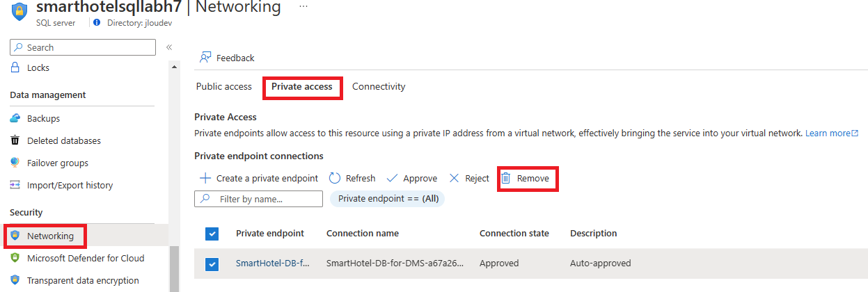Click the Approve button
868x292 pixels.
point(411,178)
